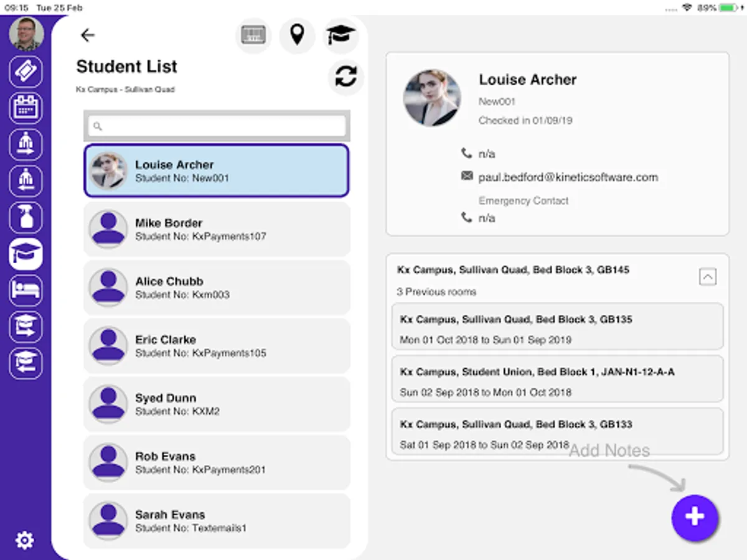This screenshot has height=560, width=747.
Task: Select Alice Chubb in student list
Action: 217,287
